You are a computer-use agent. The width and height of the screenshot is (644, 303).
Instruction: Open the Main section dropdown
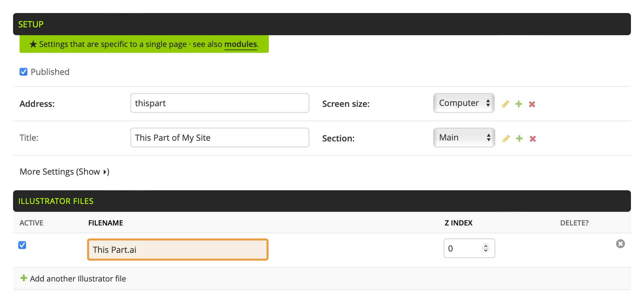(464, 138)
